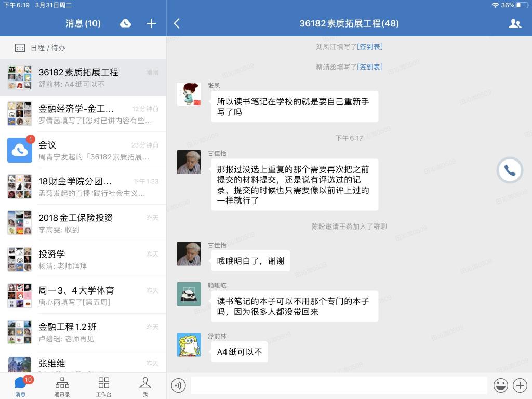Tap 舒前林's SpongeBob avatar
Viewport: 532px width, 399px height.
pyautogui.click(x=189, y=345)
